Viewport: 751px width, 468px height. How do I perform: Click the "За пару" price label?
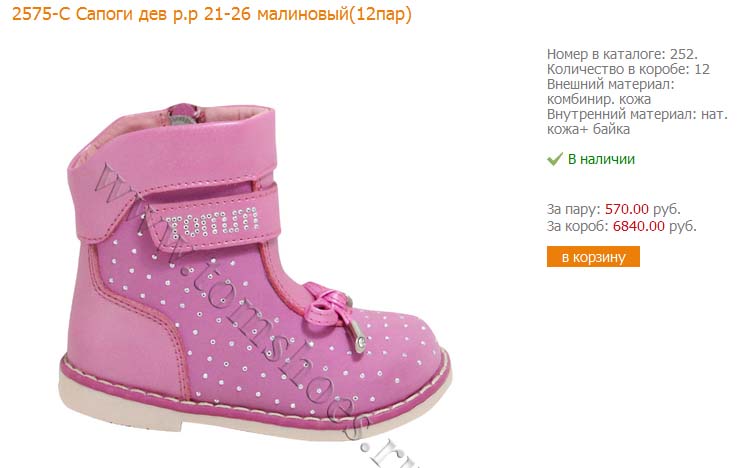tap(574, 210)
